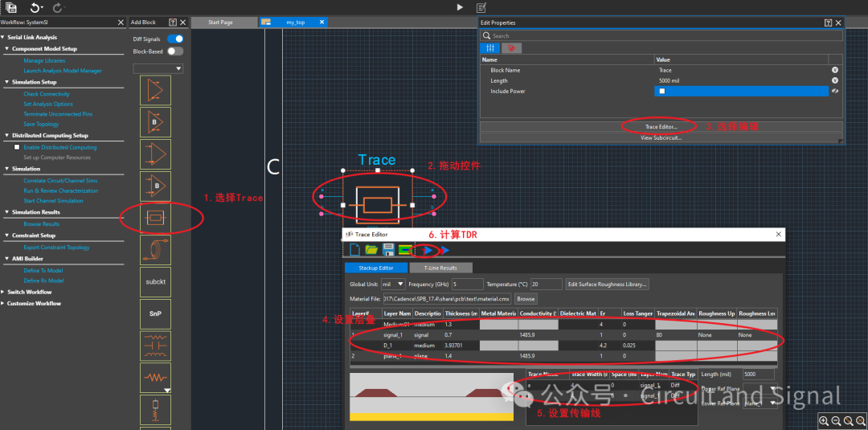Select the cable coil block icon
868x430 pixels.
(x=156, y=250)
